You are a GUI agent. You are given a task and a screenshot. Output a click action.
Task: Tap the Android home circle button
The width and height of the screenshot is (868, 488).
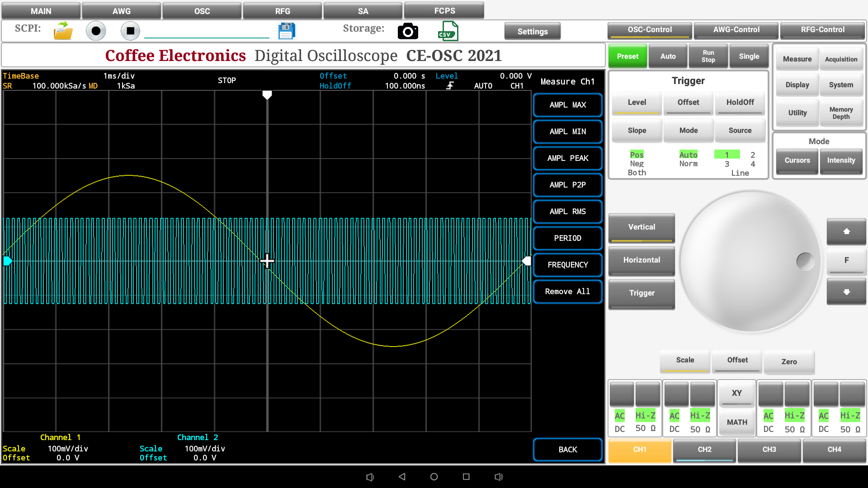(434, 477)
